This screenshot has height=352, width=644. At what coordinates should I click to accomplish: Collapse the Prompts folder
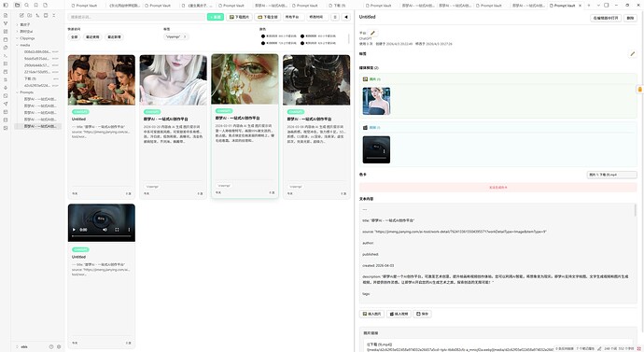click(26, 92)
